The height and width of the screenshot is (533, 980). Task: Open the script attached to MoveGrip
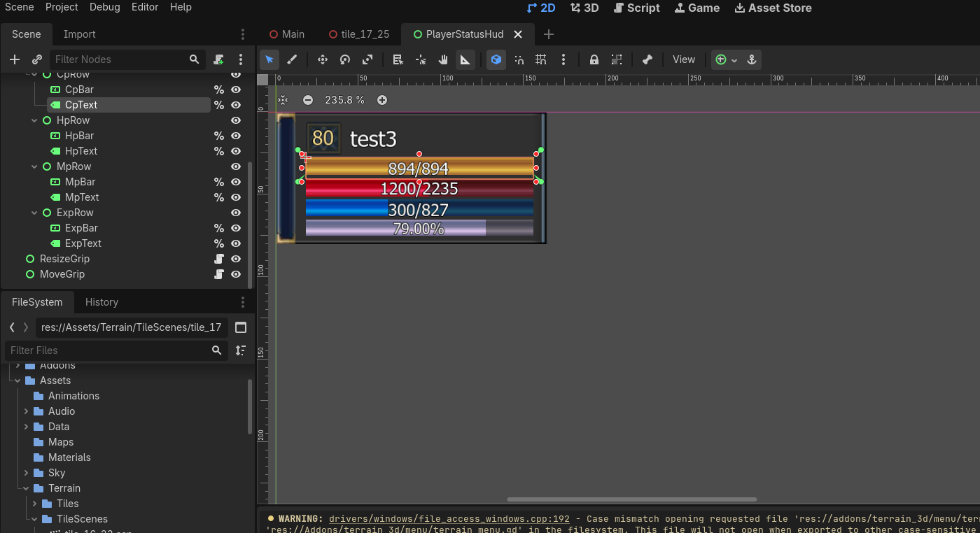click(219, 274)
